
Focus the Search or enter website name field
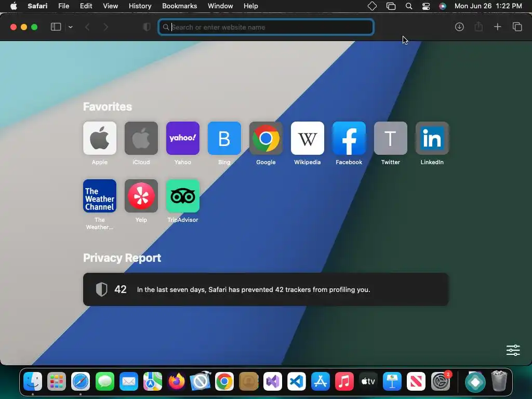[266, 27]
